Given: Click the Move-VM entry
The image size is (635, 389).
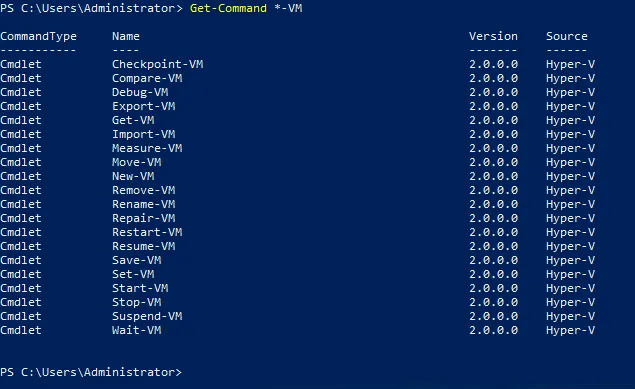Looking at the screenshot, I should [x=136, y=162].
